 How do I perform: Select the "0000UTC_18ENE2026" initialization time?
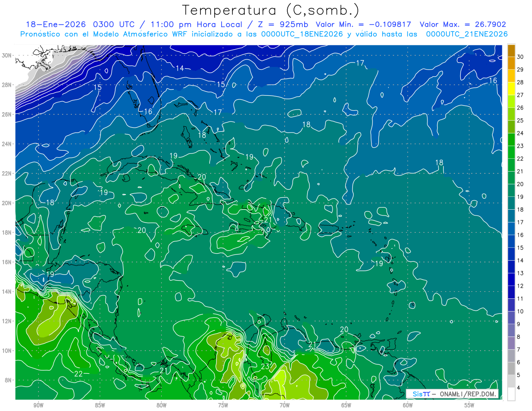tap(302, 34)
